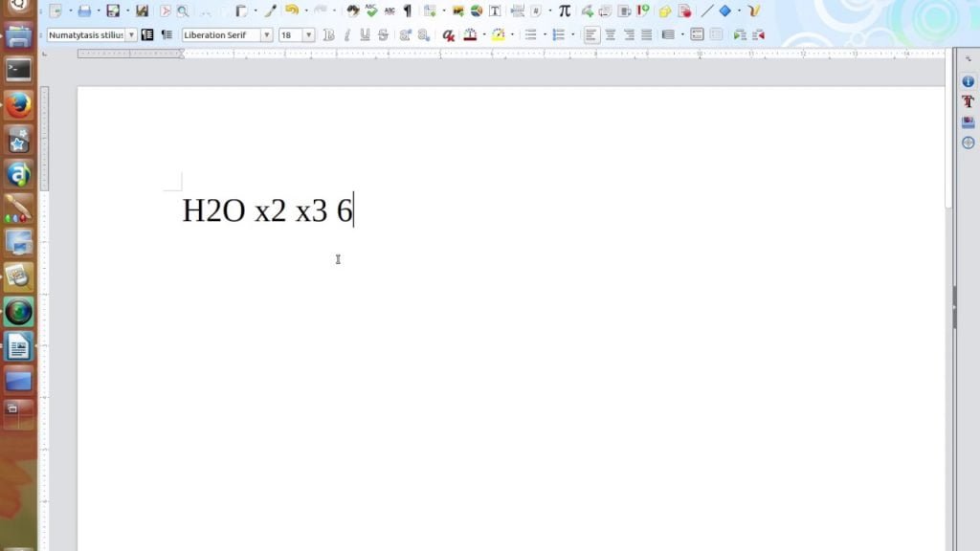Image resolution: width=980 pixels, height=551 pixels.
Task: Insert a table from toolbar
Action: pyautogui.click(x=430, y=11)
